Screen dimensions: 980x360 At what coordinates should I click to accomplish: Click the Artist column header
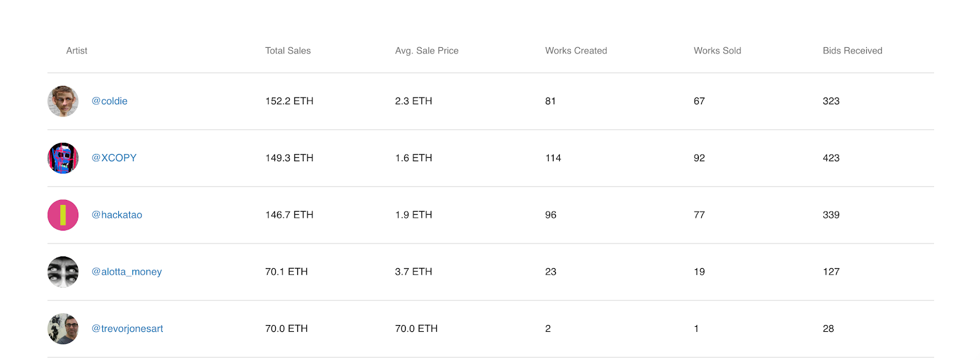point(77,51)
